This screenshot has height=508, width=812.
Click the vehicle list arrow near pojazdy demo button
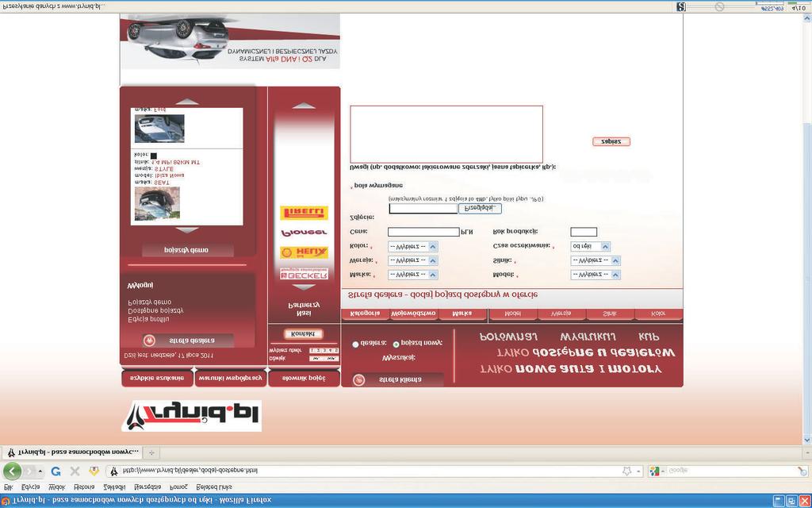click(x=187, y=230)
